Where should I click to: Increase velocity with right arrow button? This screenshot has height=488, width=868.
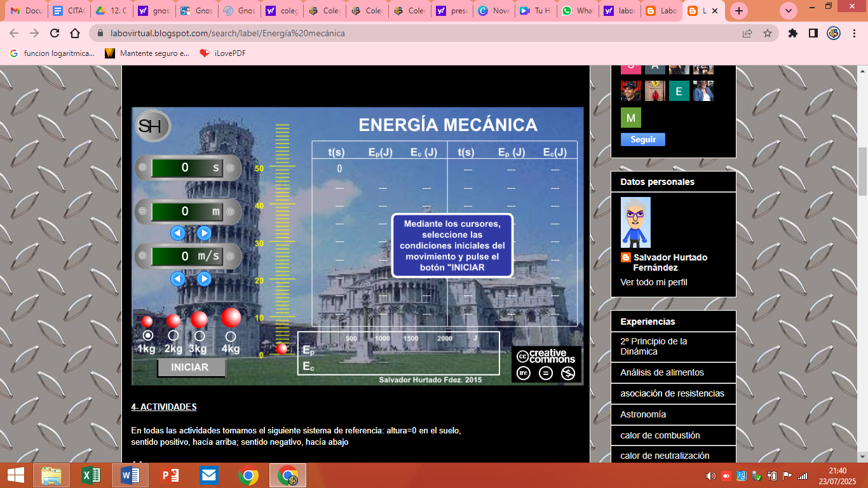pos(204,279)
